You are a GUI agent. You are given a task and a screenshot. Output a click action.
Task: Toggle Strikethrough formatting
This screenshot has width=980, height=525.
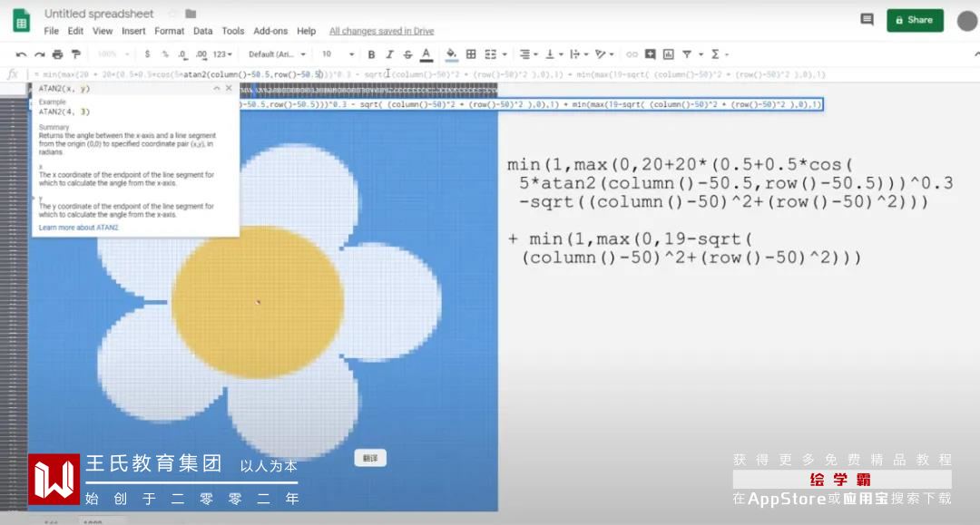coord(407,55)
